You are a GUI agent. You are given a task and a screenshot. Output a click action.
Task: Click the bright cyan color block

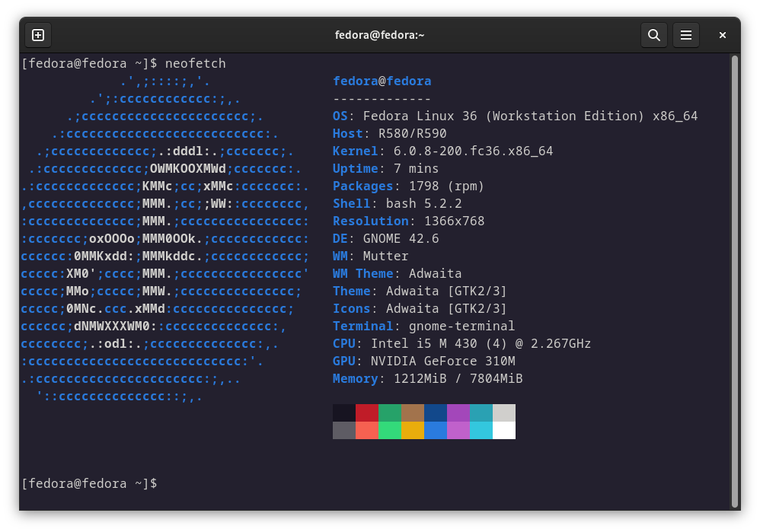pyautogui.click(x=481, y=430)
